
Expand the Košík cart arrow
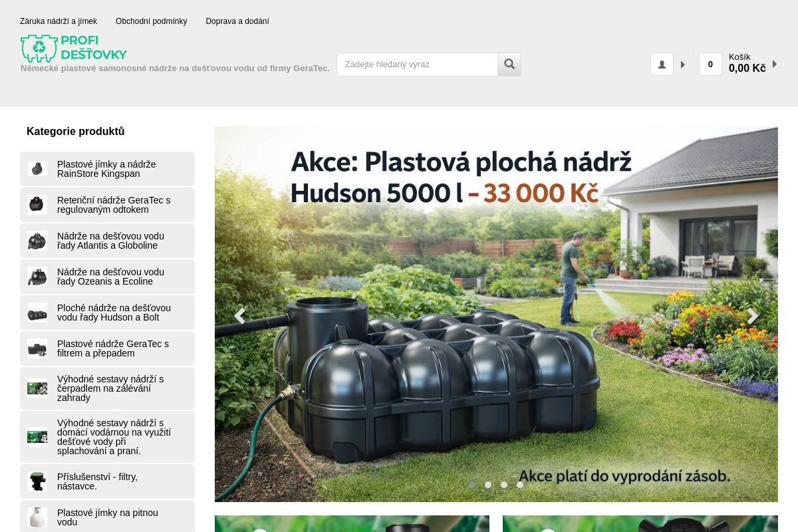[774, 65]
